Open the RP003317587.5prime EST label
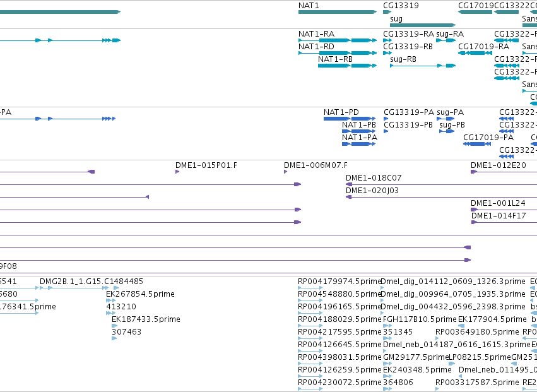The width and height of the screenshot is (537, 392). click(x=477, y=383)
